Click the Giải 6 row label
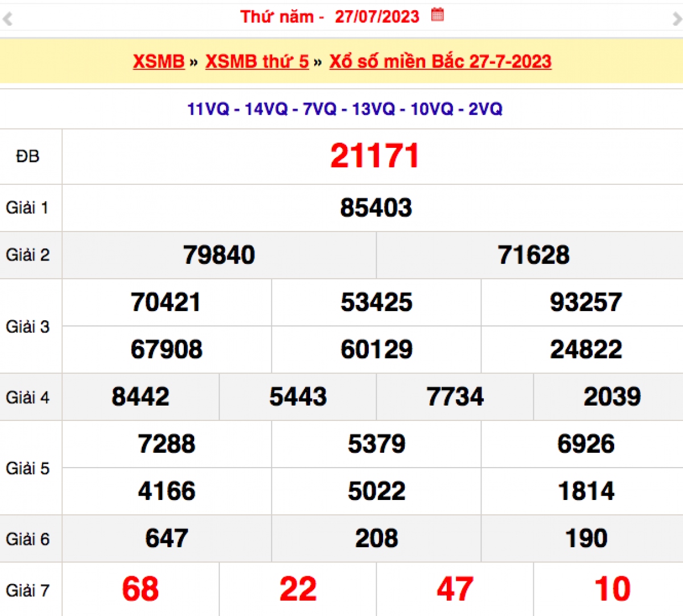Viewport: 683px width, 616px height. click(27, 539)
